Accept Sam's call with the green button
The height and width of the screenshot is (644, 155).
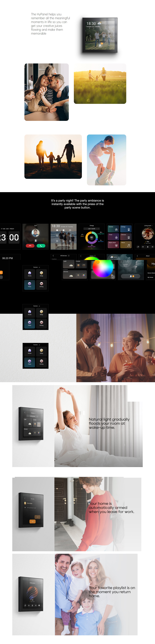(41, 246)
